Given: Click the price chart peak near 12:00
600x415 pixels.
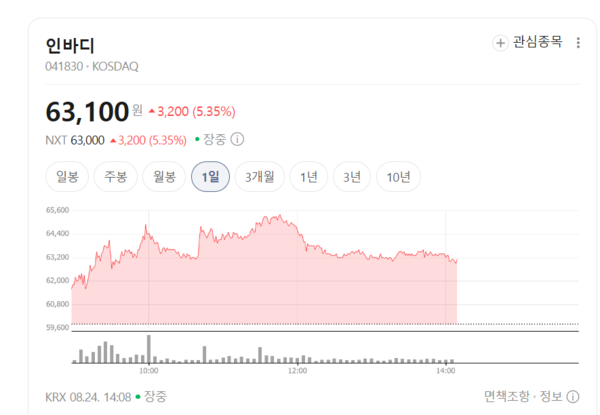Looking at the screenshot, I should point(280,216).
